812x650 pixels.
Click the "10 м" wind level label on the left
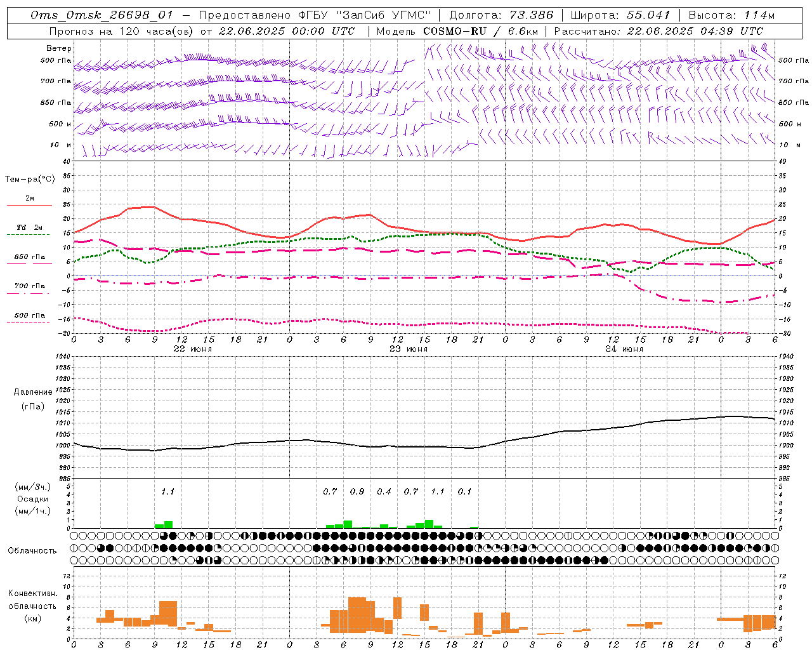click(61, 145)
